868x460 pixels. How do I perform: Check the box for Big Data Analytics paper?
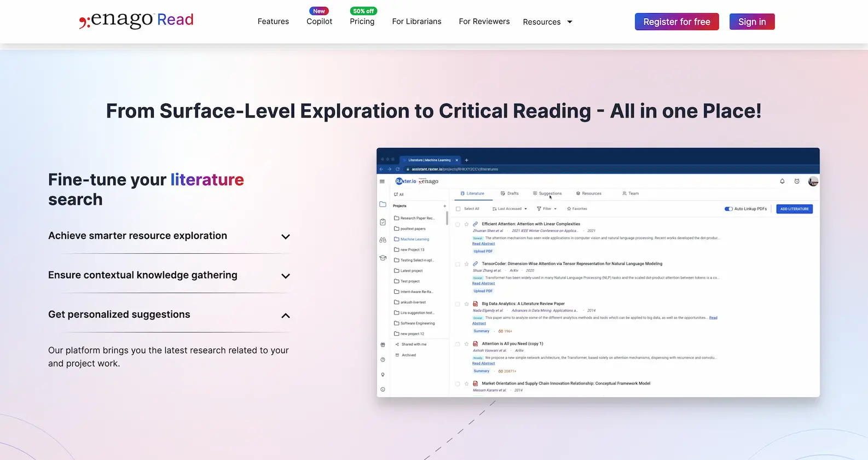click(x=458, y=304)
